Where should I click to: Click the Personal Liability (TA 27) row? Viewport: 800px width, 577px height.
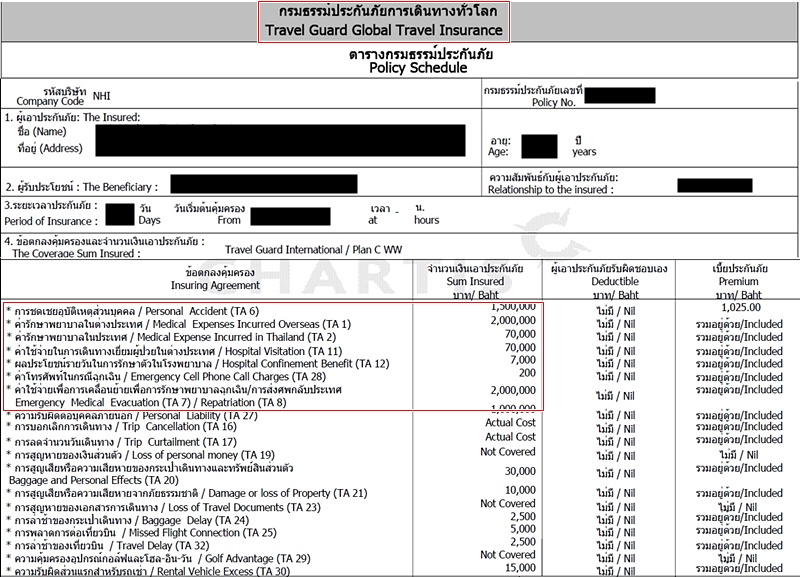point(132,415)
